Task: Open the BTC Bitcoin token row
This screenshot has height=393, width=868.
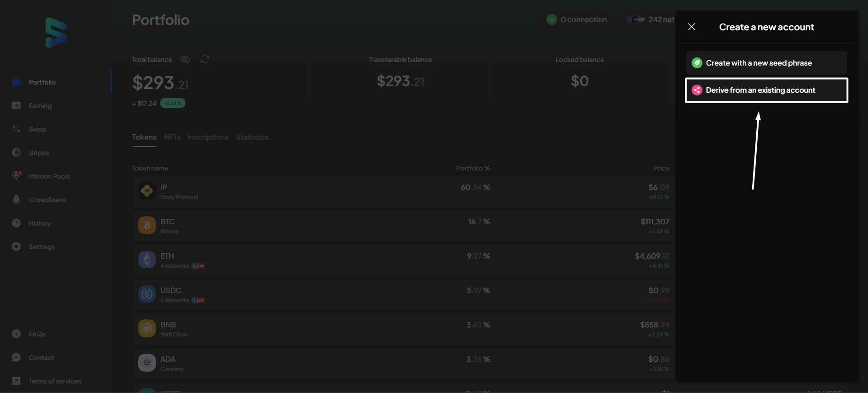Action: click(x=317, y=226)
